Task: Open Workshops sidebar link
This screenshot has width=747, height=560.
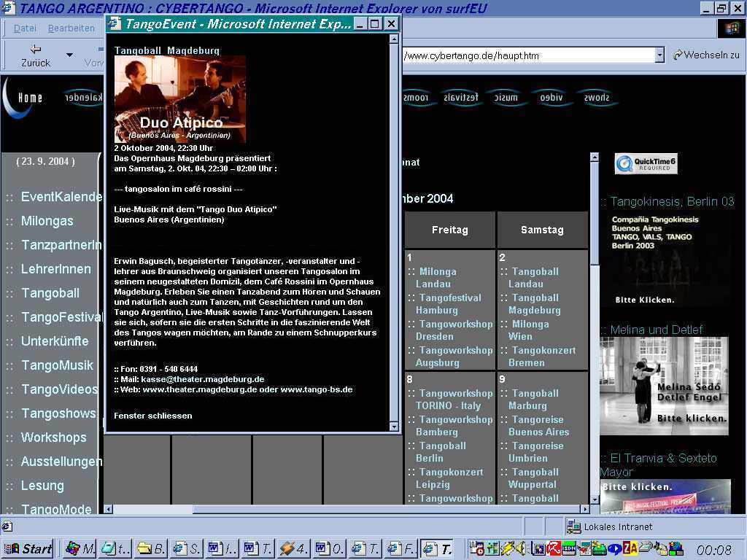Action: click(x=54, y=437)
